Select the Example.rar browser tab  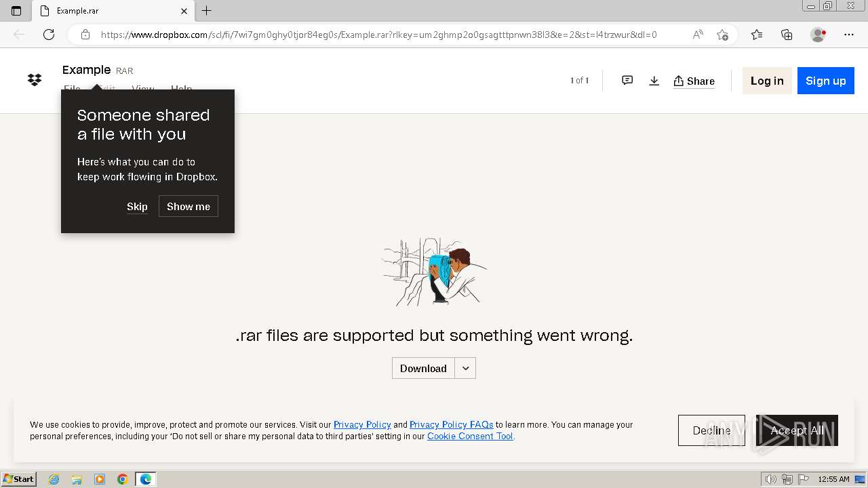coord(113,11)
